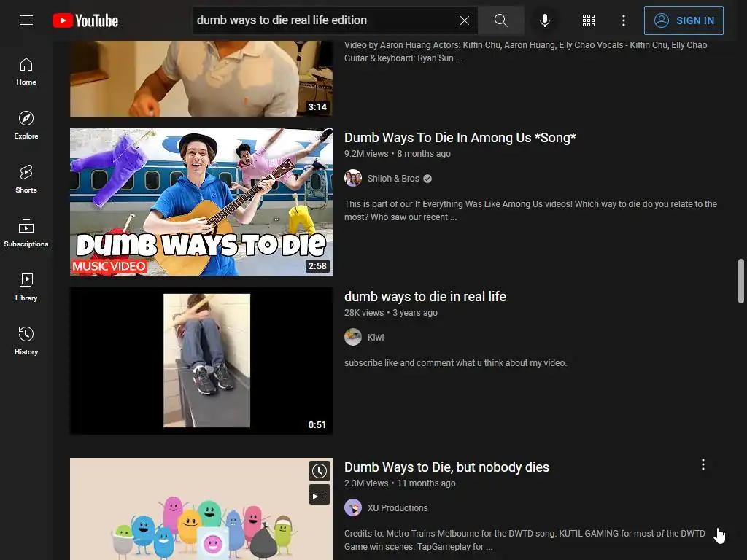Open the cartoon beans video thumbnail
The width and height of the screenshot is (747, 560).
201,509
